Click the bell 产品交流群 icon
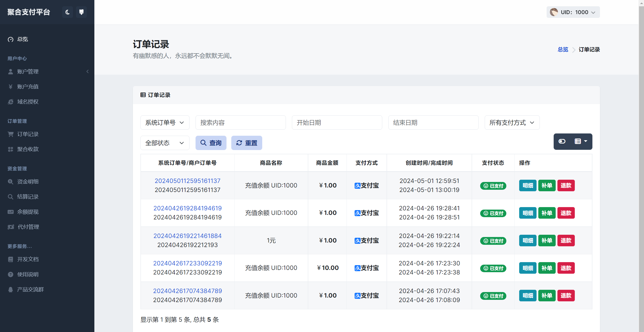Viewport: 644px width, 332px height. click(x=11, y=290)
